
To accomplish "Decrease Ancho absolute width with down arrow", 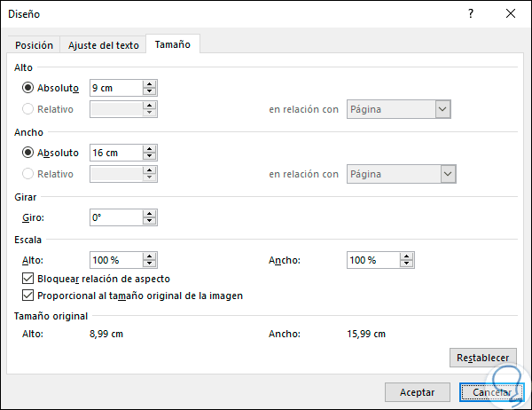I will click(150, 156).
